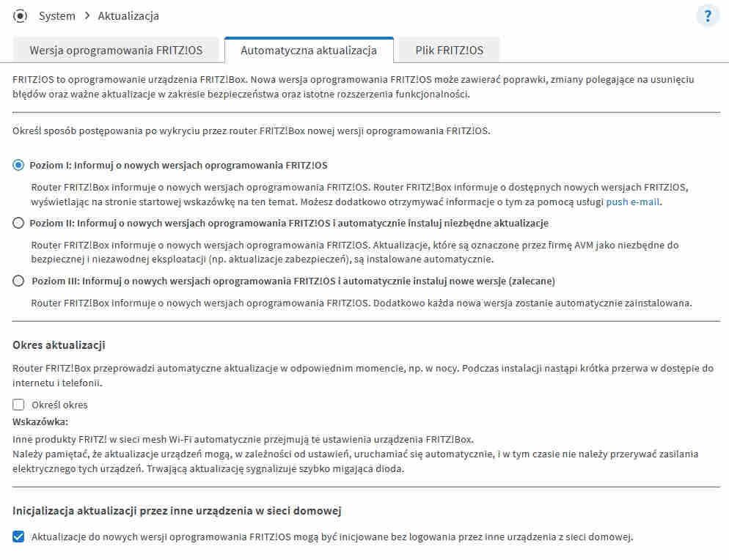Pick the Poziom III radio button

tap(18, 281)
